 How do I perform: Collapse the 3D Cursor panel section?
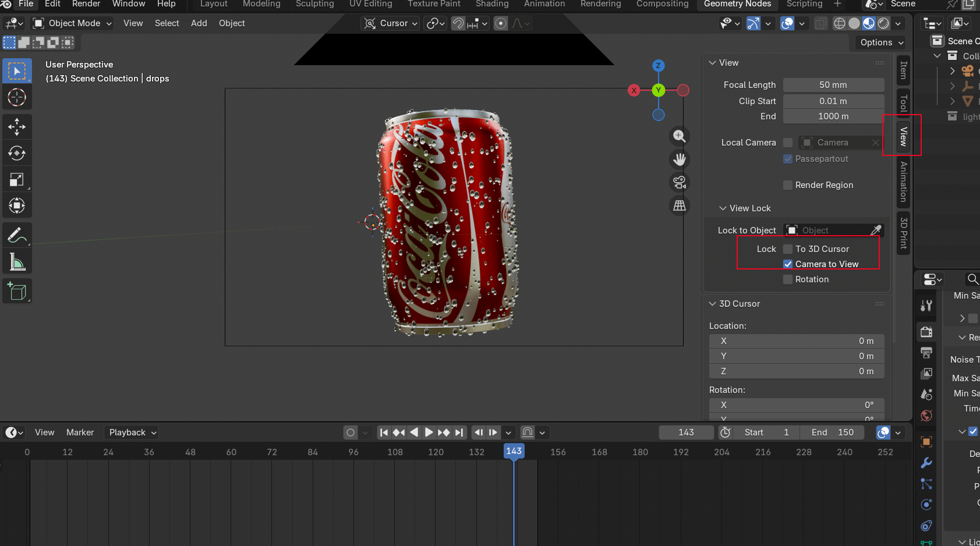[x=712, y=304]
